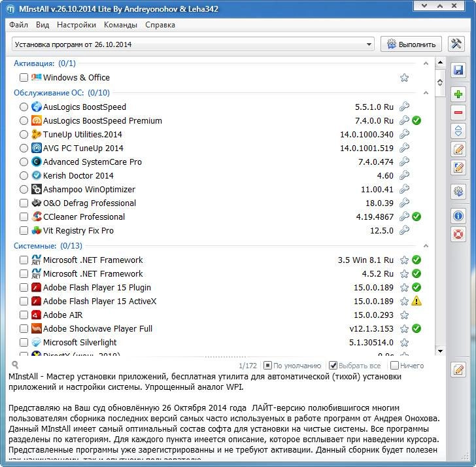The image size is (476, 467).
Task: Collapse the 'Обслуживание ОС' group chevron
Action: pyautogui.click(x=426, y=93)
